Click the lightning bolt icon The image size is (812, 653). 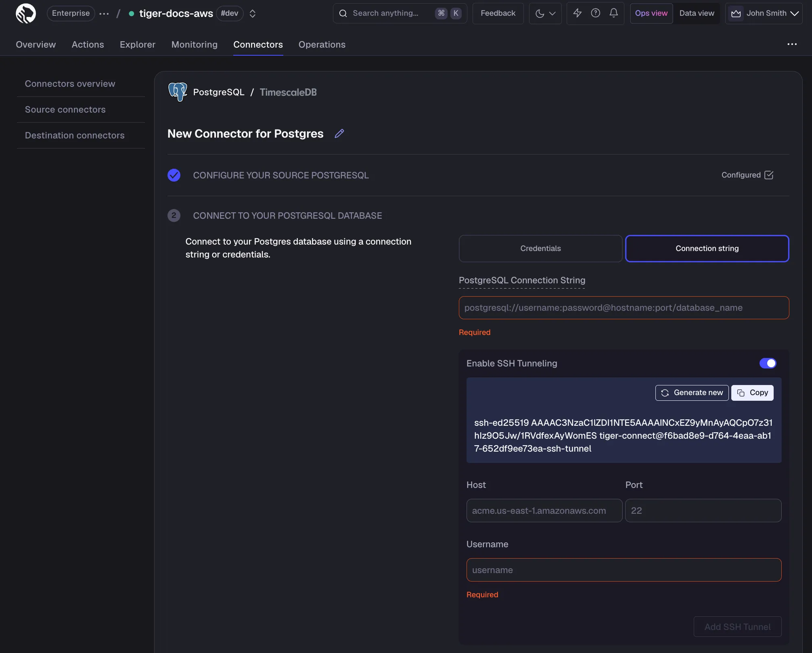pyautogui.click(x=578, y=13)
